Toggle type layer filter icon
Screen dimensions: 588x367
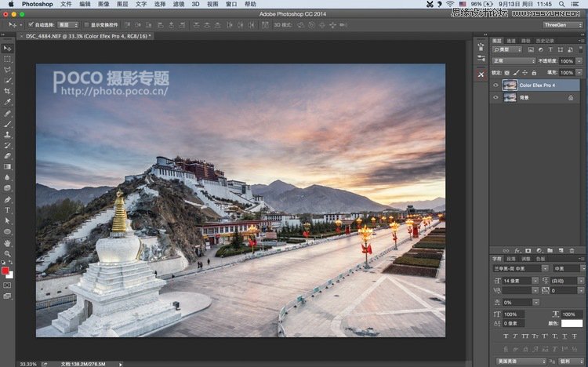point(550,49)
